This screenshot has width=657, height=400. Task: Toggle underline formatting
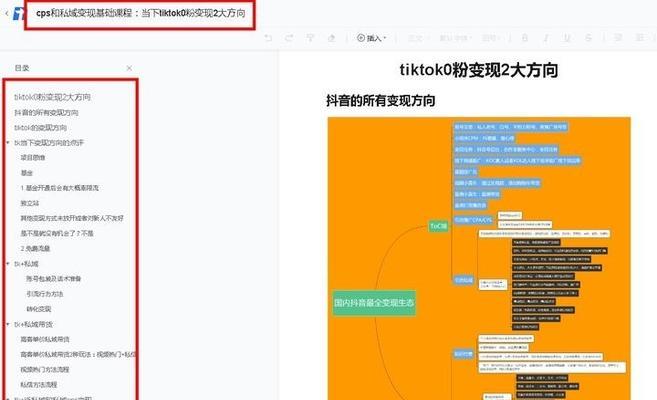click(x=567, y=38)
